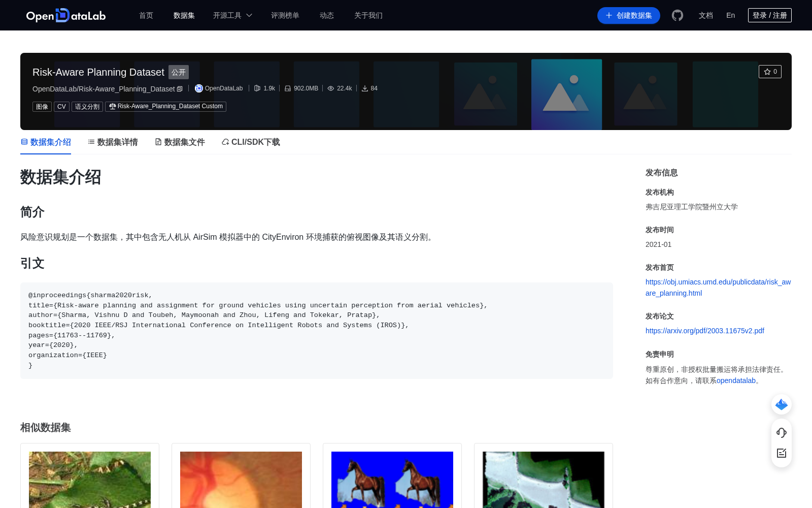This screenshot has width=812, height=508.
Task: Click the 2021-01 release date
Action: click(658, 244)
